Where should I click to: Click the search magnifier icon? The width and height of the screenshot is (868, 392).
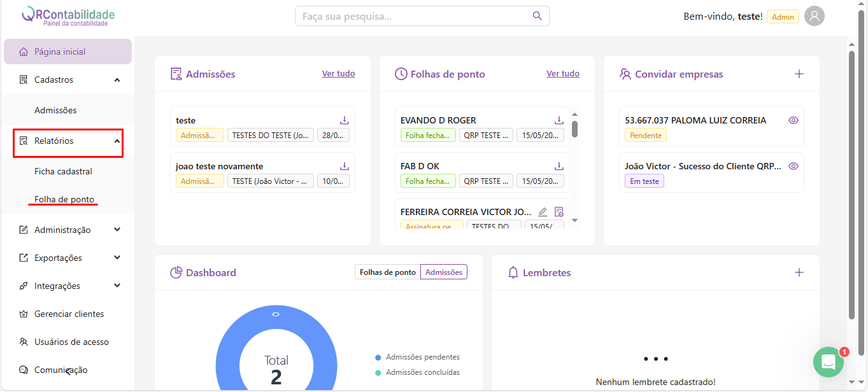(537, 16)
